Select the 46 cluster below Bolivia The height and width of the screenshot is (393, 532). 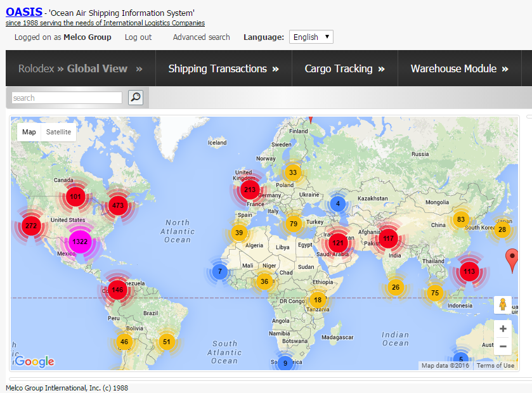(124, 342)
